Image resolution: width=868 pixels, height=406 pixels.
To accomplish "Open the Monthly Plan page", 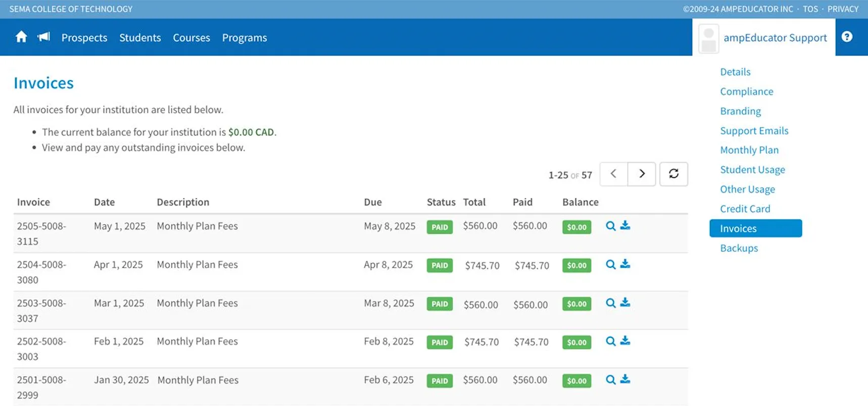I will click(749, 150).
